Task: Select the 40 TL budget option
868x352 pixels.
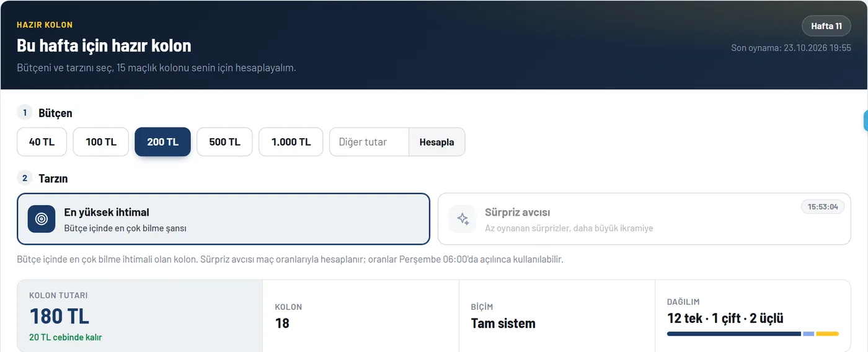Action: click(42, 142)
